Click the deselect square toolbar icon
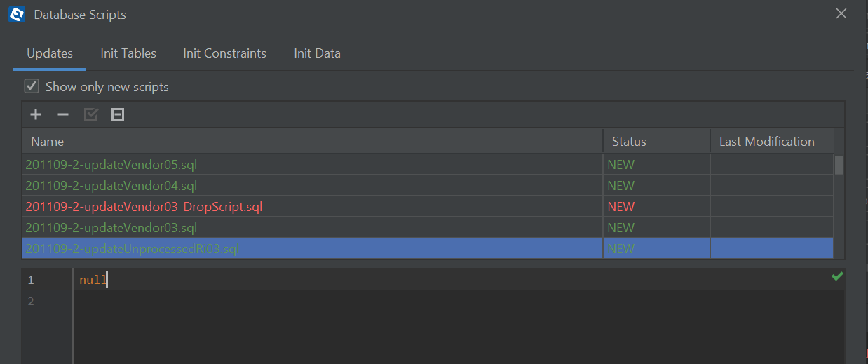Image resolution: width=868 pixels, height=364 pixels. click(x=118, y=114)
